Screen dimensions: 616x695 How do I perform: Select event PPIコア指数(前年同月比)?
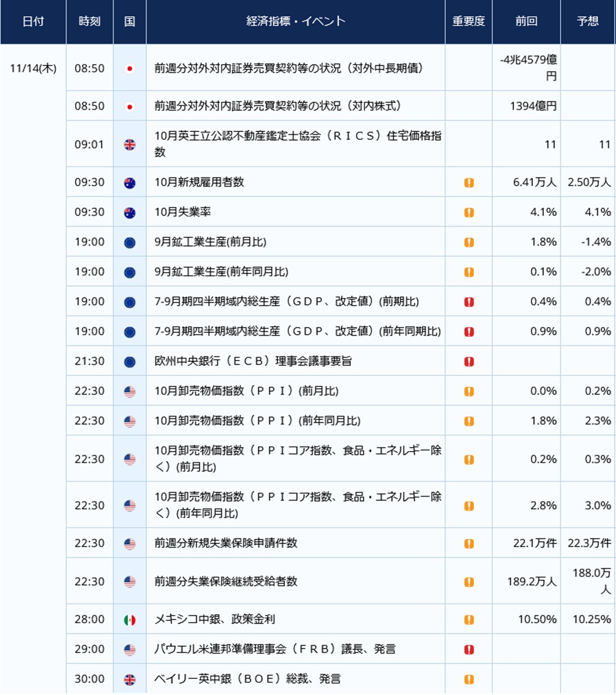click(298, 505)
